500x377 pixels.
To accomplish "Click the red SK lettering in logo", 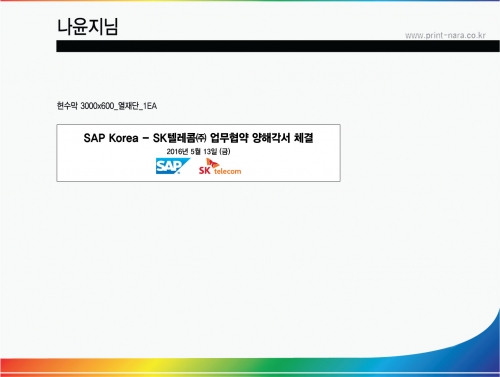I will tap(205, 170).
